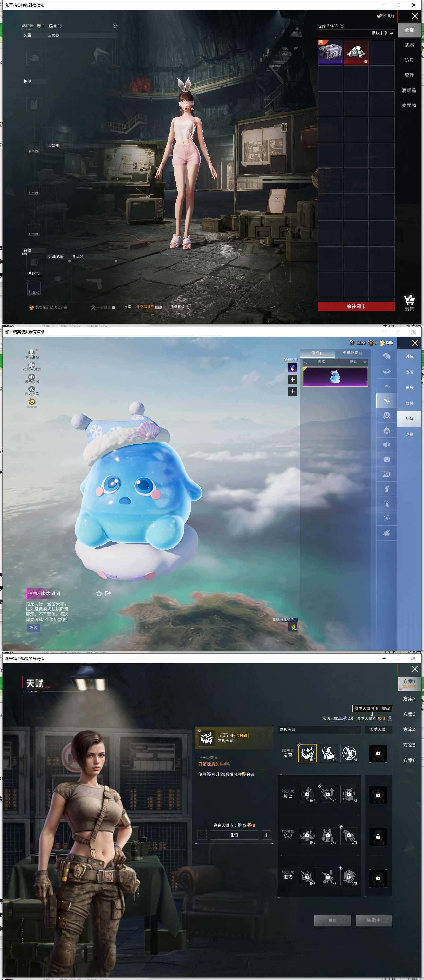Viewport: 424px width, 980px height.
Task: Click the 热力图鉴 icon
Action: (32, 391)
